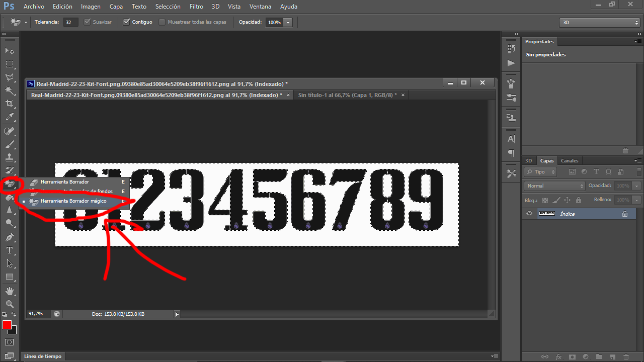The height and width of the screenshot is (362, 644).
Task: Open the Tool Presets panel icon
Action: tap(512, 173)
